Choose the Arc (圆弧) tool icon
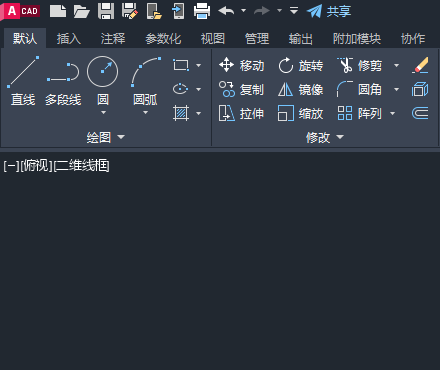440x370 pixels. pos(146,71)
